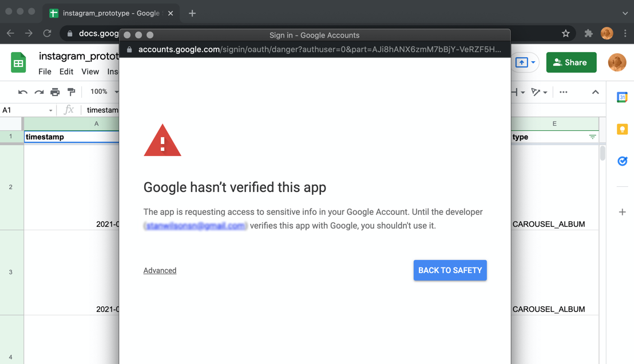Open the Name box dropdown arrow

coord(50,110)
